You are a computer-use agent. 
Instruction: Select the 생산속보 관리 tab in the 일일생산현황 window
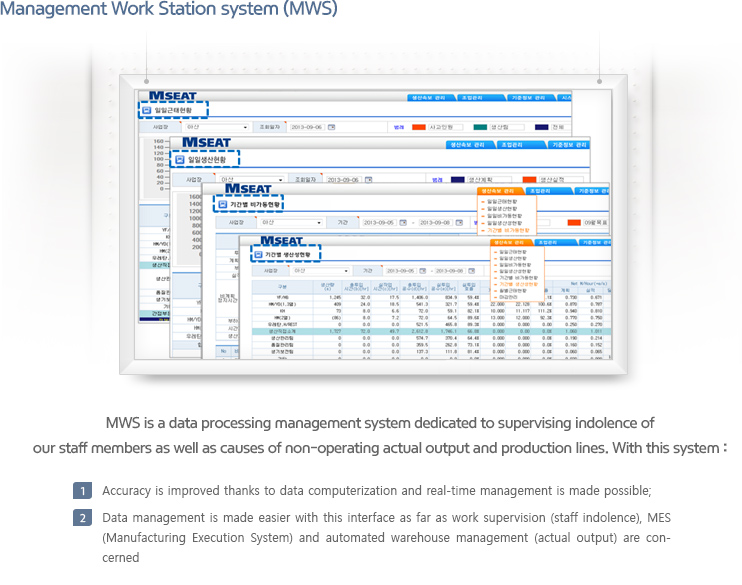point(469,145)
